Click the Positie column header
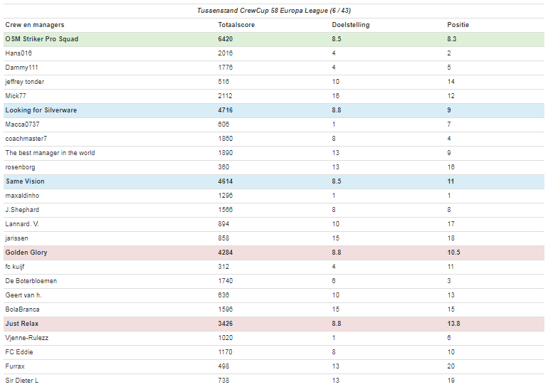This screenshot has width=548, height=392. click(x=458, y=25)
